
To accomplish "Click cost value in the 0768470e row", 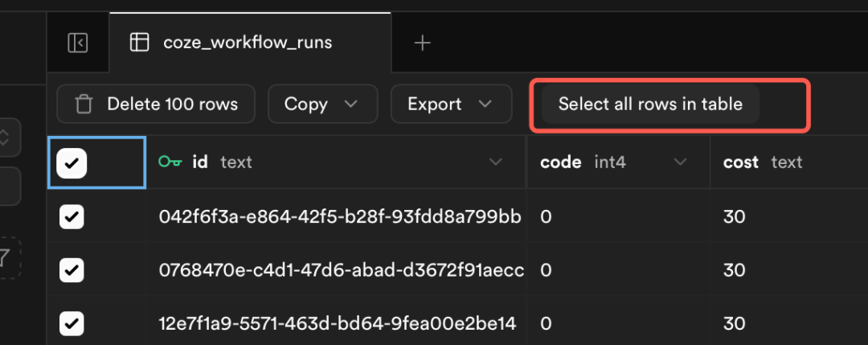I will (x=734, y=271).
